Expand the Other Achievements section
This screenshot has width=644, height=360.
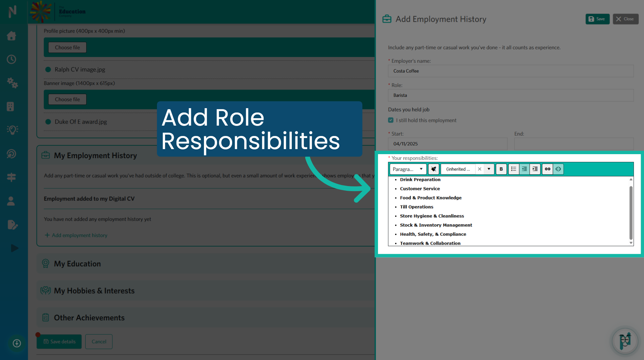205,317
